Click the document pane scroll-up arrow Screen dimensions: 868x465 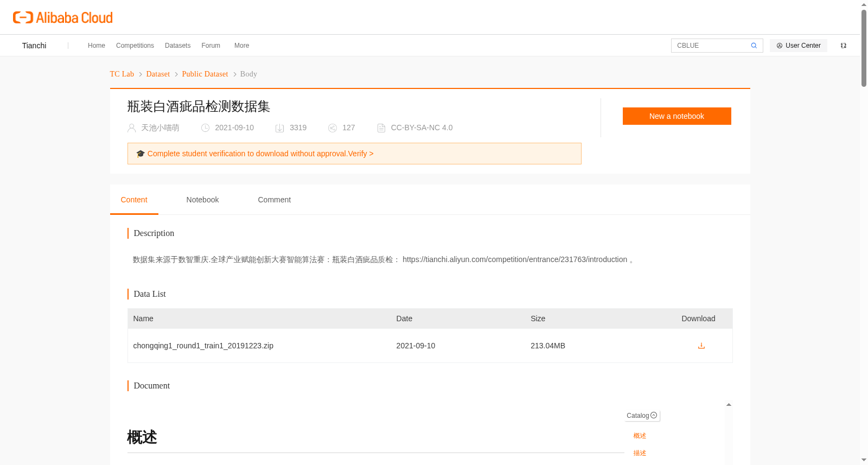729,405
